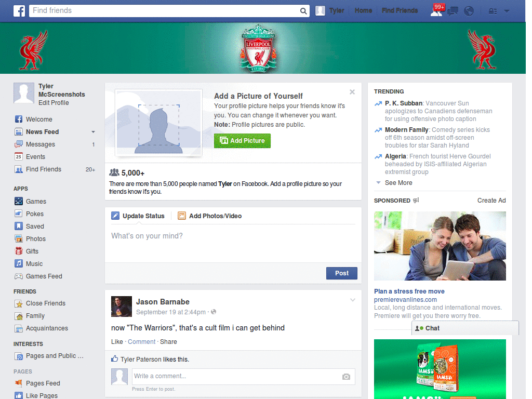The height and width of the screenshot is (399, 532).
Task: Open privacy shortcuts lock icon
Action: [x=493, y=11]
